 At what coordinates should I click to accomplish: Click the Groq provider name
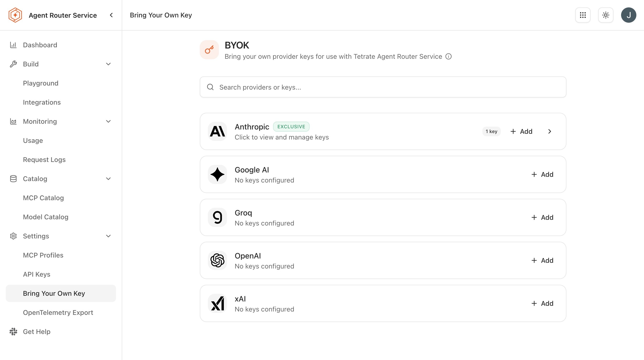243,213
